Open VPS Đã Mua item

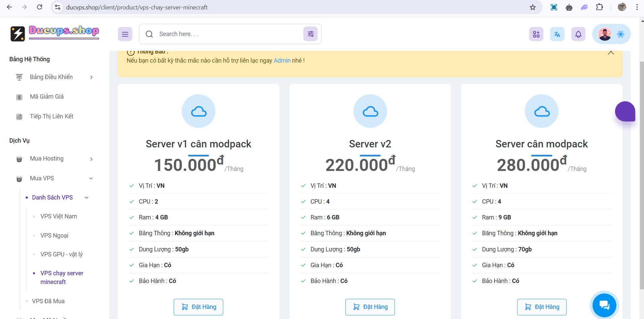tap(48, 301)
